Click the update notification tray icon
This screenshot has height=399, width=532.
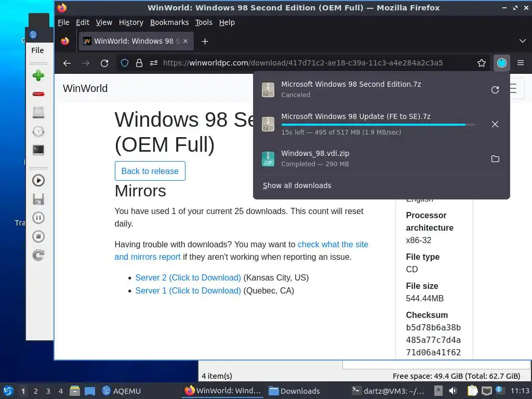tap(499, 390)
